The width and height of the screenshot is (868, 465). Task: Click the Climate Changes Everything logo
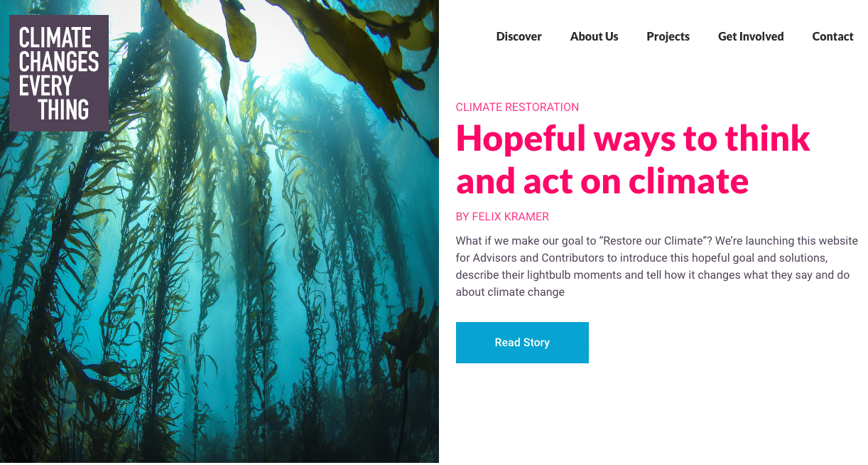tap(59, 73)
